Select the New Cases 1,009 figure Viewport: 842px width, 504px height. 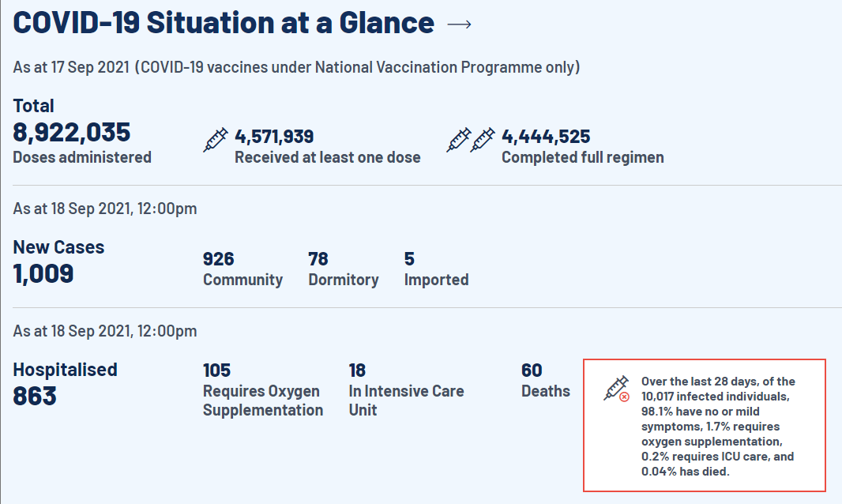point(43,274)
